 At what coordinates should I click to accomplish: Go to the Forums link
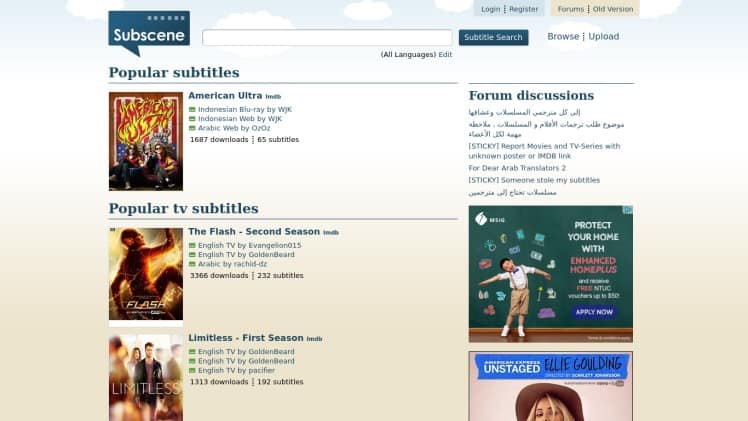571,9
